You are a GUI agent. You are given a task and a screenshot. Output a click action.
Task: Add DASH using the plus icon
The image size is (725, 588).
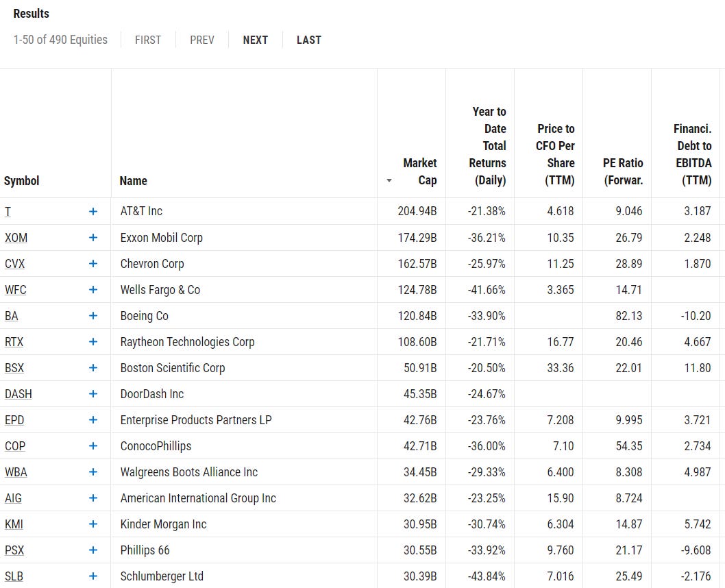click(x=93, y=394)
